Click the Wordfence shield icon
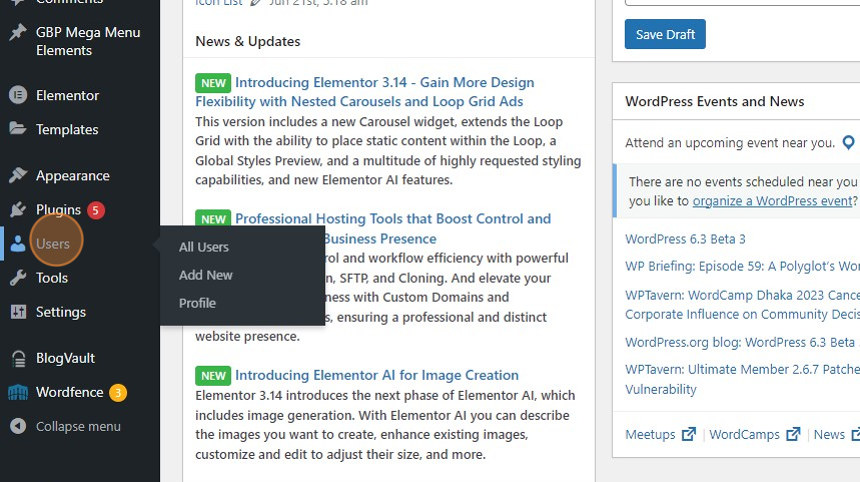Image resolution: width=860 pixels, height=482 pixels. (x=18, y=393)
